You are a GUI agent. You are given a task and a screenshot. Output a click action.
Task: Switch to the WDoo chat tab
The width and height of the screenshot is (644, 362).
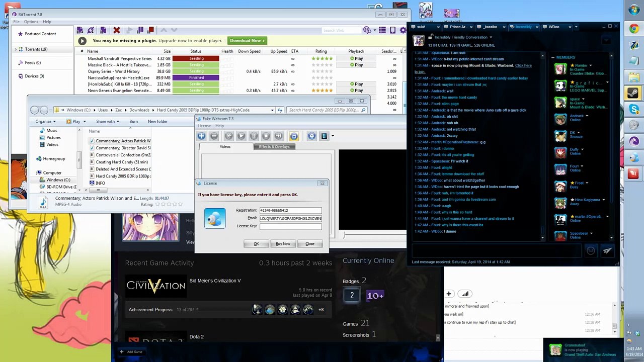[556, 27]
